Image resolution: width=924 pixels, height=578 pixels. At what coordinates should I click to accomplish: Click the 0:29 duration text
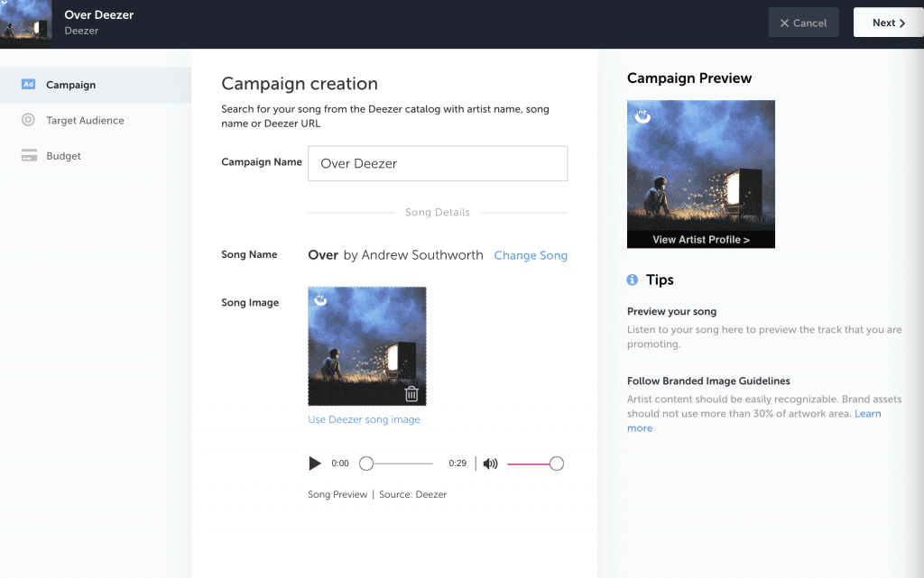click(457, 463)
